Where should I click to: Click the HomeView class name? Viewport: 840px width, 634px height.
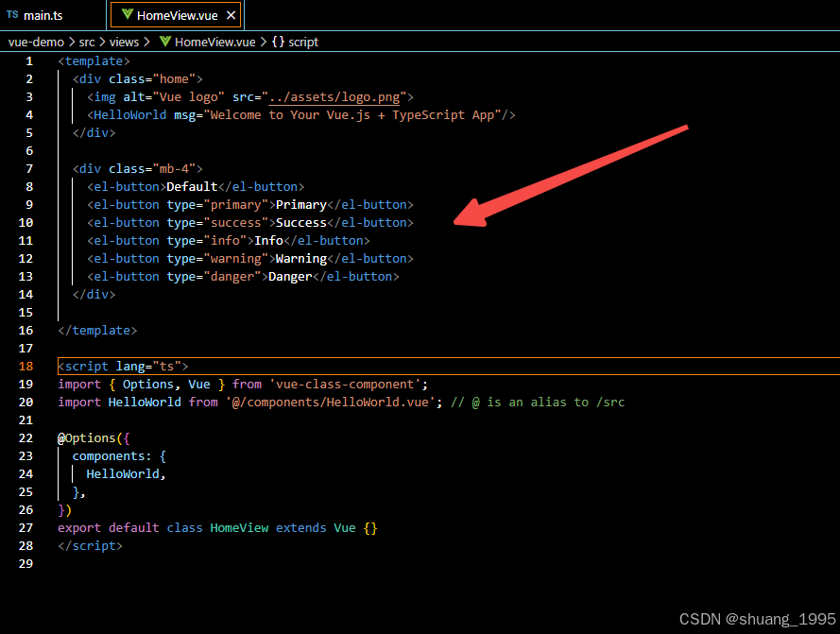click(x=239, y=528)
